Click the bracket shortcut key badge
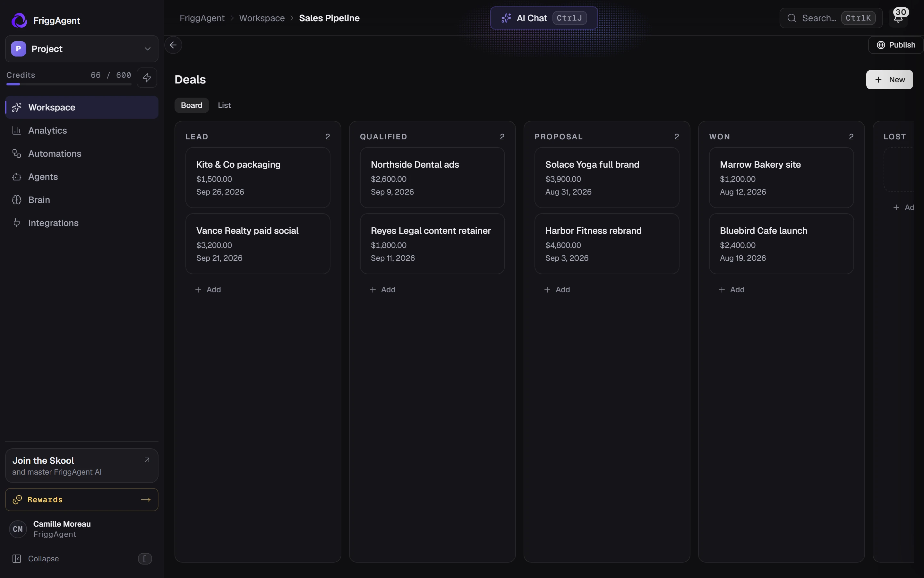The width and height of the screenshot is (924, 578). click(145, 559)
